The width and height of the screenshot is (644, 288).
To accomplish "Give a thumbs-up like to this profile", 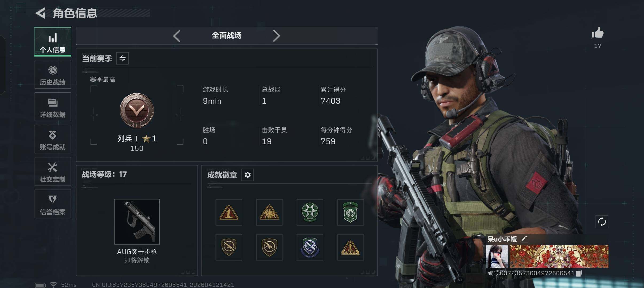I will [x=598, y=33].
